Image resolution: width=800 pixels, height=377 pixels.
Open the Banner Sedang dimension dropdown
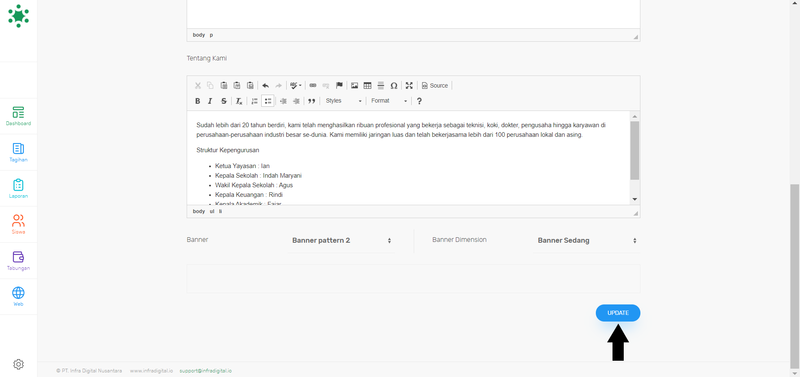[x=587, y=240]
